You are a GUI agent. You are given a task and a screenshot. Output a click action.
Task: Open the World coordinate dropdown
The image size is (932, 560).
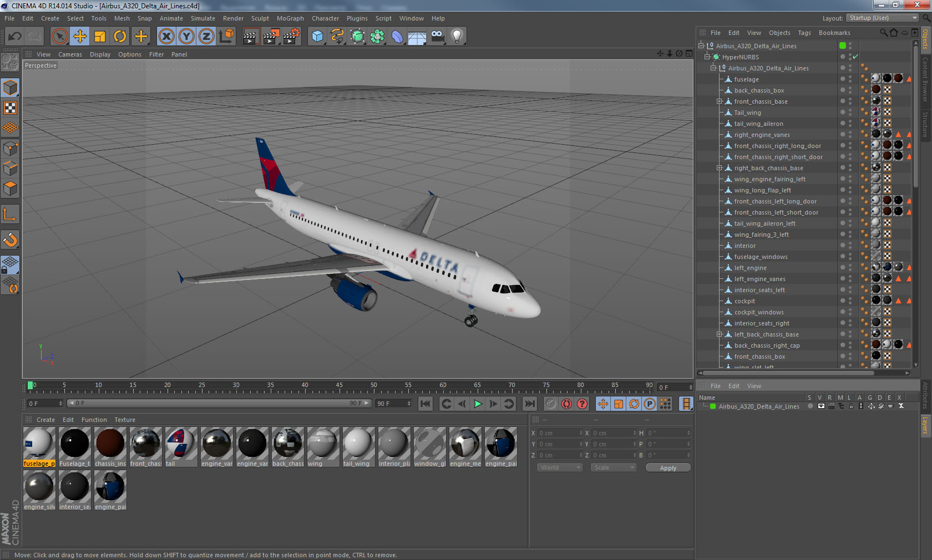[x=560, y=467]
